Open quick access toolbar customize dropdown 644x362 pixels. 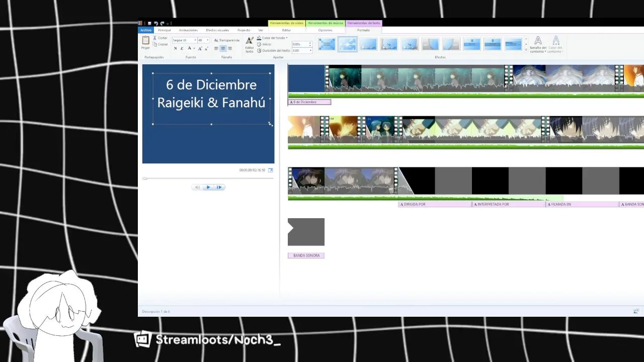click(168, 24)
